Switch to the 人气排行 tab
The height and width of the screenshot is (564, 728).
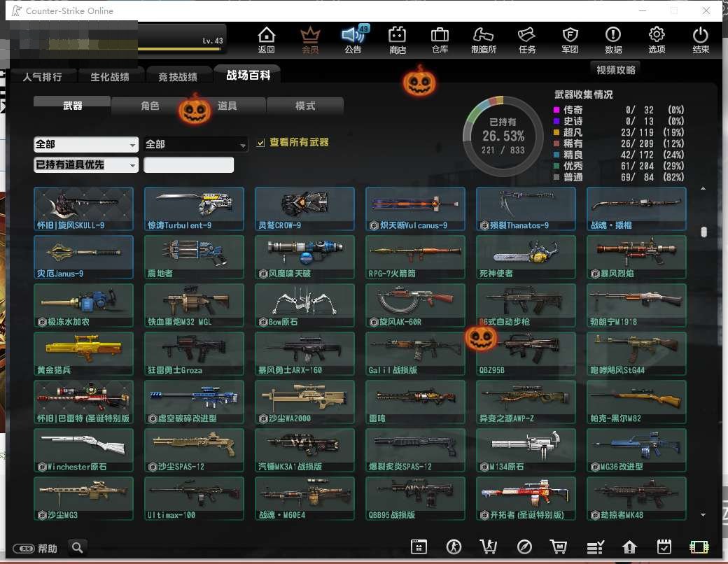point(42,76)
